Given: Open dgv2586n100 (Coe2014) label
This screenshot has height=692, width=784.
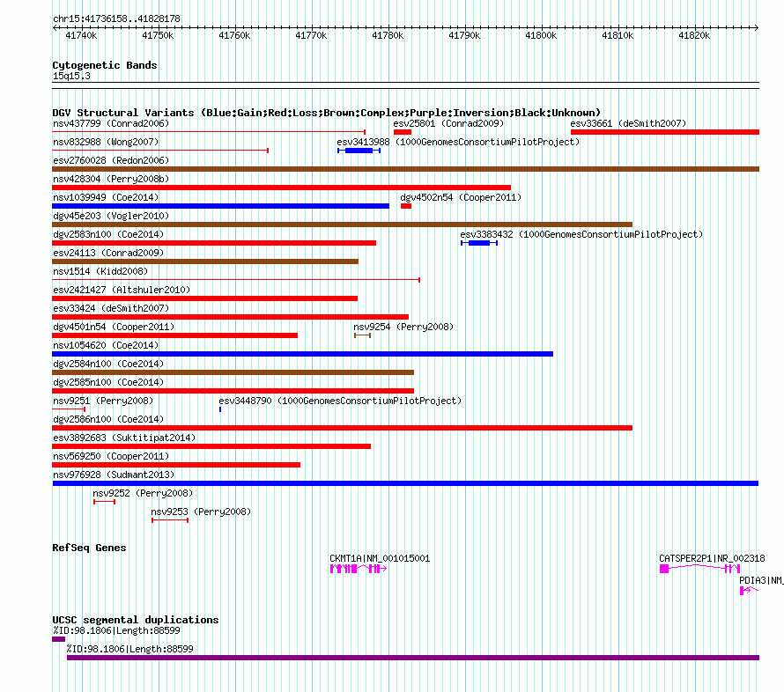Looking at the screenshot, I should tap(108, 419).
